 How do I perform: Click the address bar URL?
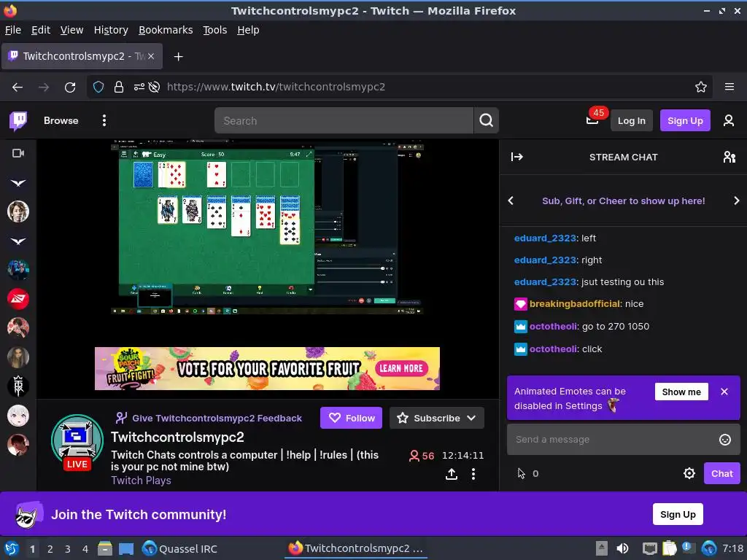pos(276,87)
